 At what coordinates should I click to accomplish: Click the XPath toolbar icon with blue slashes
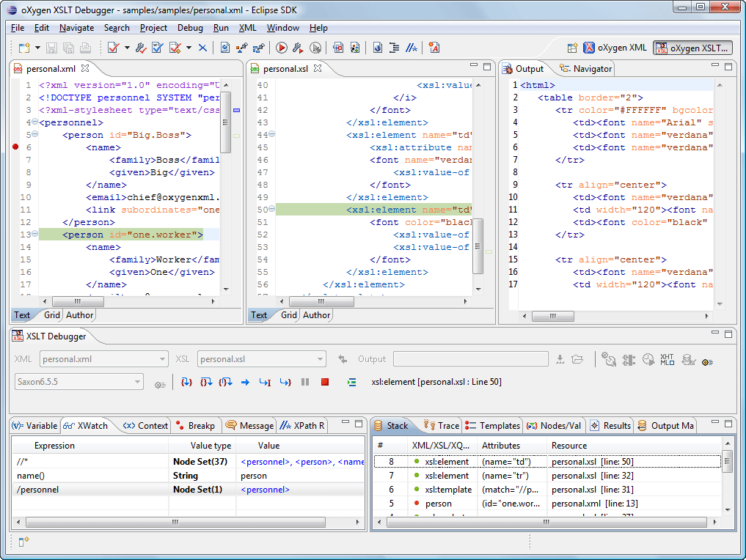click(x=411, y=48)
